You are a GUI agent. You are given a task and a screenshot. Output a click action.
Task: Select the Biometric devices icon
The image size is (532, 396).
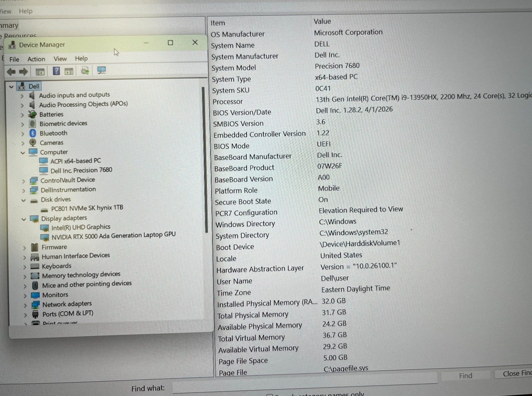click(32, 124)
